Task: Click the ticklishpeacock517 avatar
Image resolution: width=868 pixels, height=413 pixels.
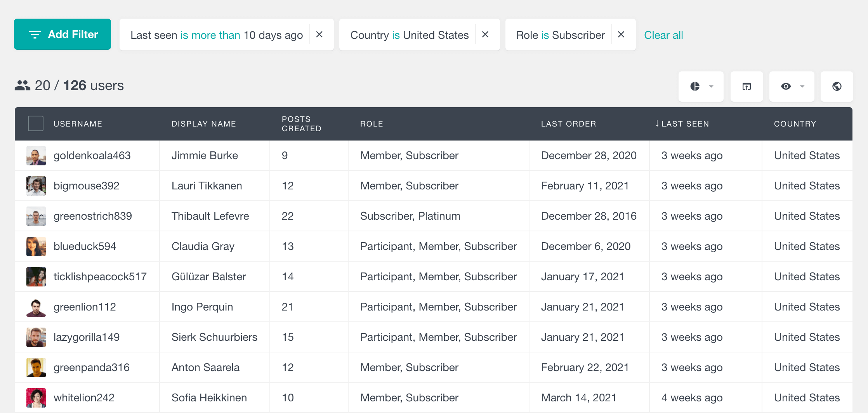Action: pyautogui.click(x=36, y=277)
